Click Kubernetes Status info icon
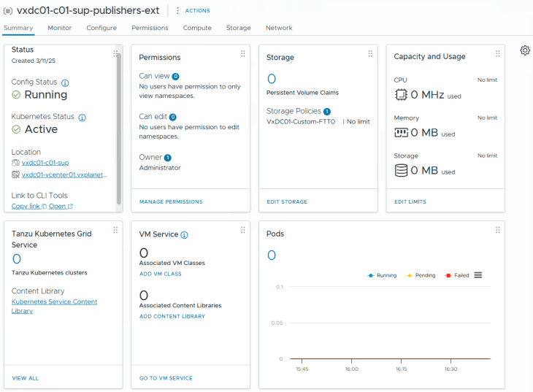533x392 pixels. pos(82,117)
